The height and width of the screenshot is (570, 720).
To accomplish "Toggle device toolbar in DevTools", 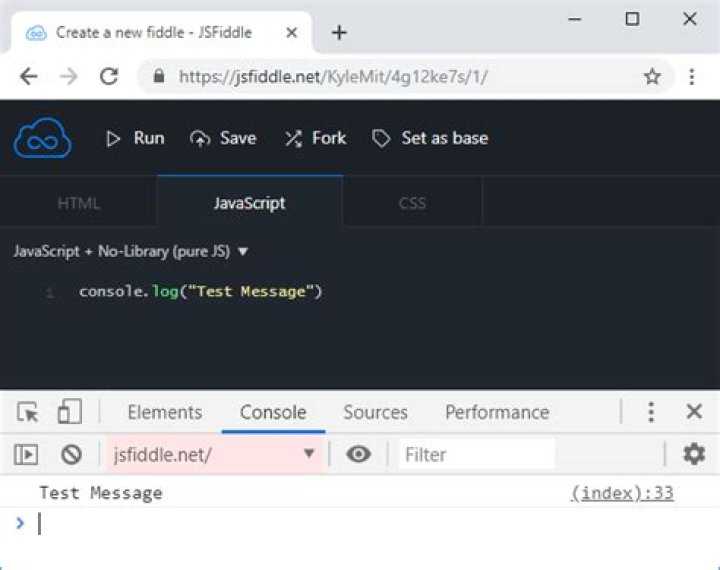I will 70,411.
